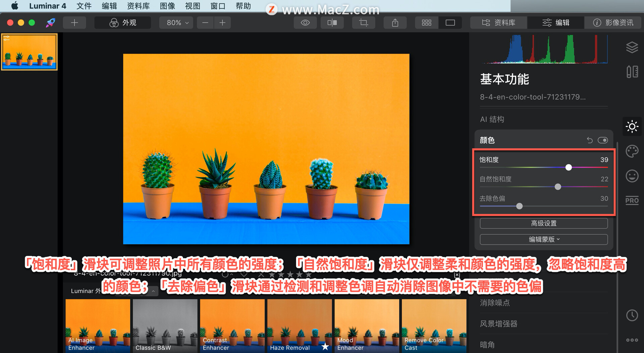Click the share/export icon
The width and height of the screenshot is (644, 353).
point(395,22)
